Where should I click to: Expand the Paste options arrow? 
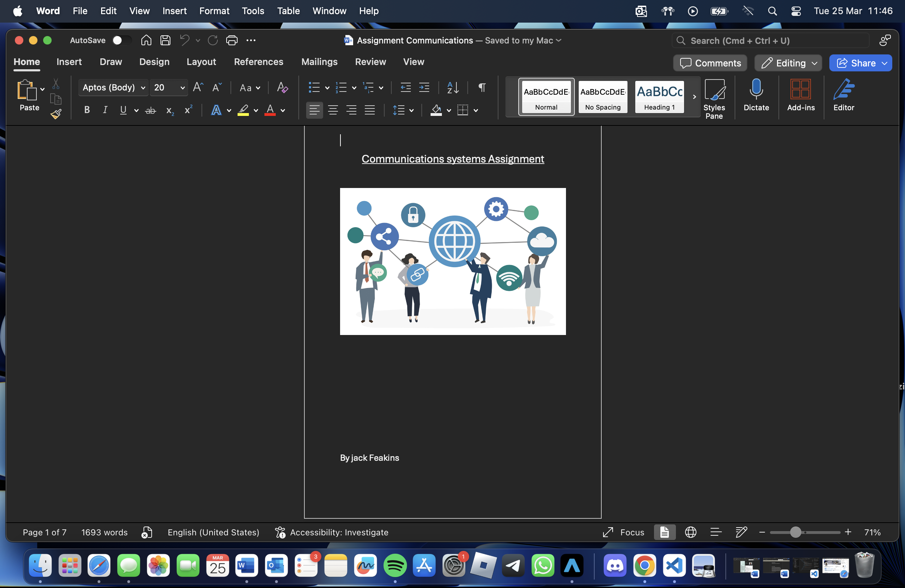(x=42, y=89)
